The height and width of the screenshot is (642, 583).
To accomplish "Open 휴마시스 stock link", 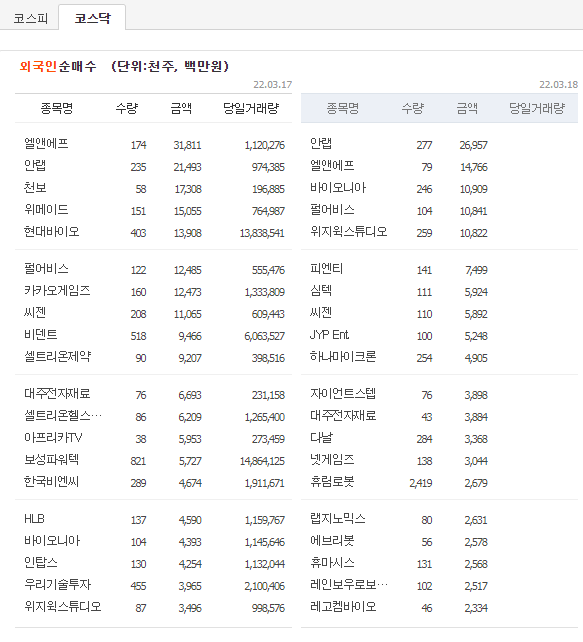I will [x=332, y=563].
